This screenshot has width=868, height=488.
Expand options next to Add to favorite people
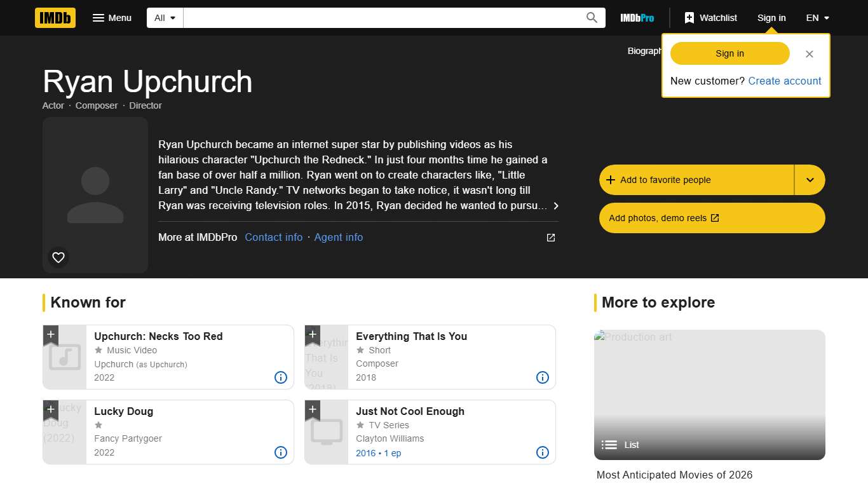[x=810, y=180]
